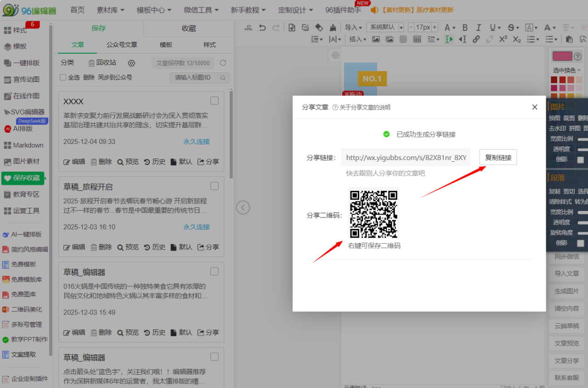
Task: Expand the 素材库 dropdown menu
Action: point(111,10)
